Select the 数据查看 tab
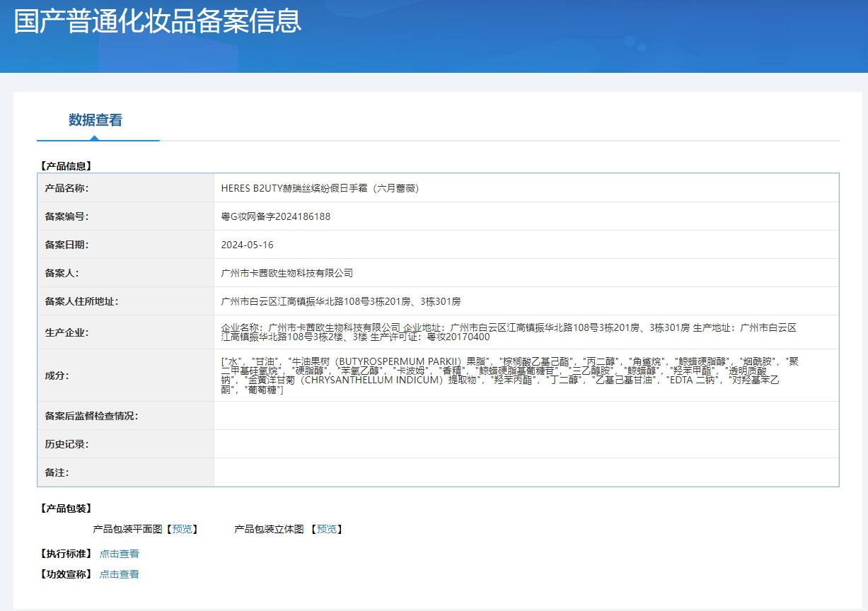 tap(96, 120)
